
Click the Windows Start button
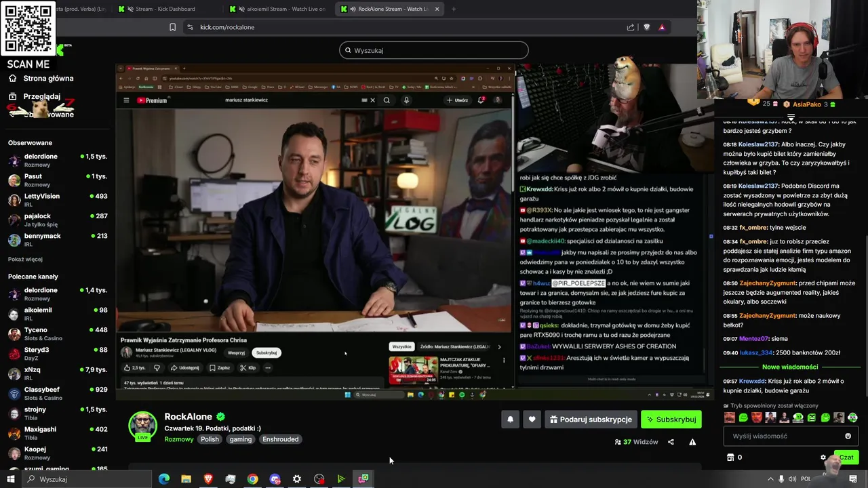click(x=10, y=479)
